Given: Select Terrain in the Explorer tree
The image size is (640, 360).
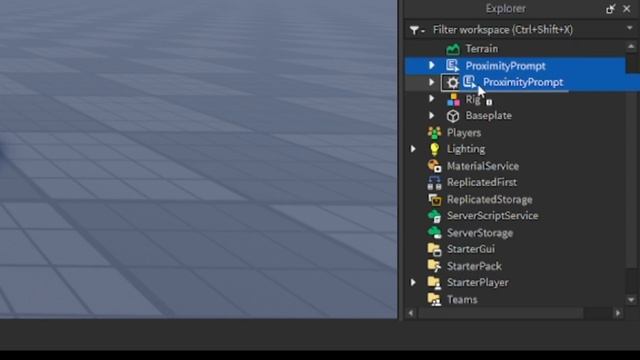Looking at the screenshot, I should coord(482,49).
